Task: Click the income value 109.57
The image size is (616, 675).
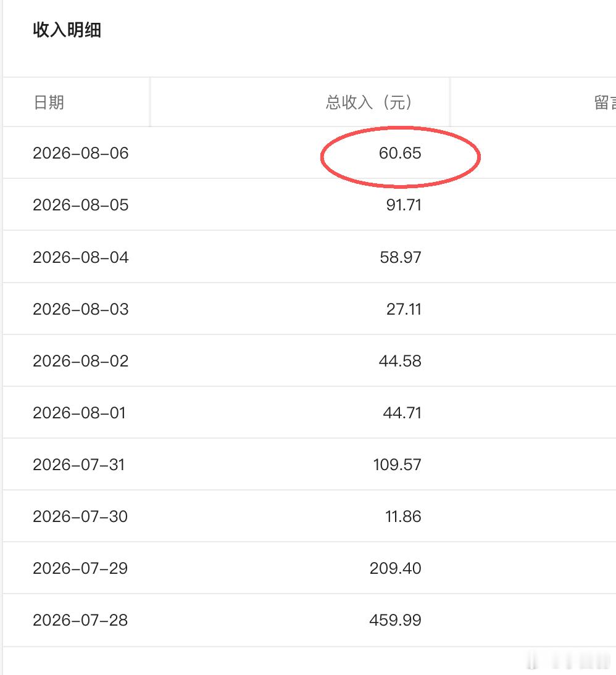Action: [397, 465]
